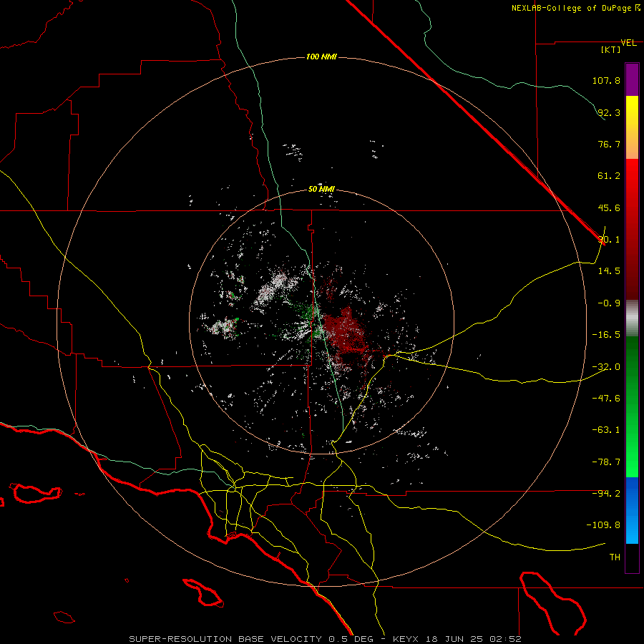The width and height of the screenshot is (644, 644).
Task: Click the purple segment of the color bar
Action: pos(632,79)
